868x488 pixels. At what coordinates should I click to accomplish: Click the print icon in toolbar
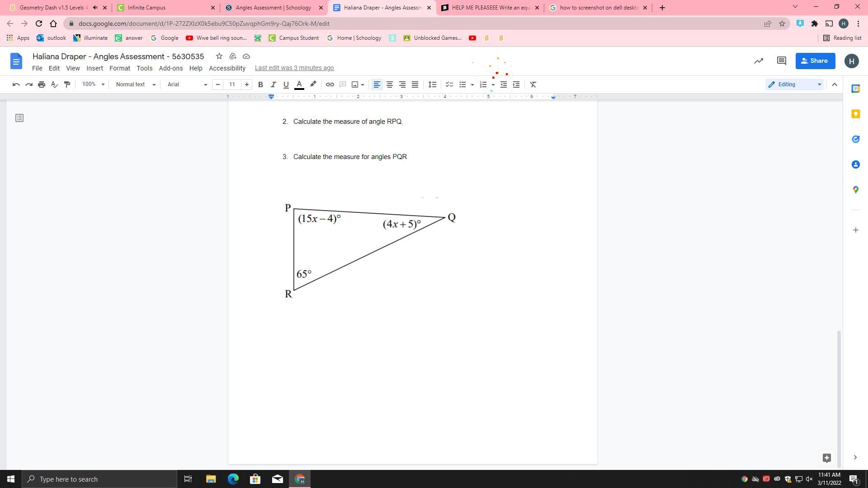click(x=42, y=84)
